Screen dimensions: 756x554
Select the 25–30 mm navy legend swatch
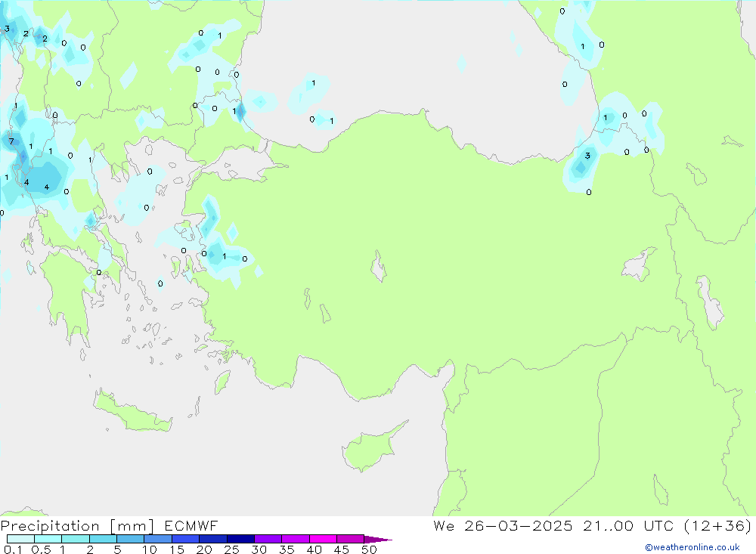[240, 539]
